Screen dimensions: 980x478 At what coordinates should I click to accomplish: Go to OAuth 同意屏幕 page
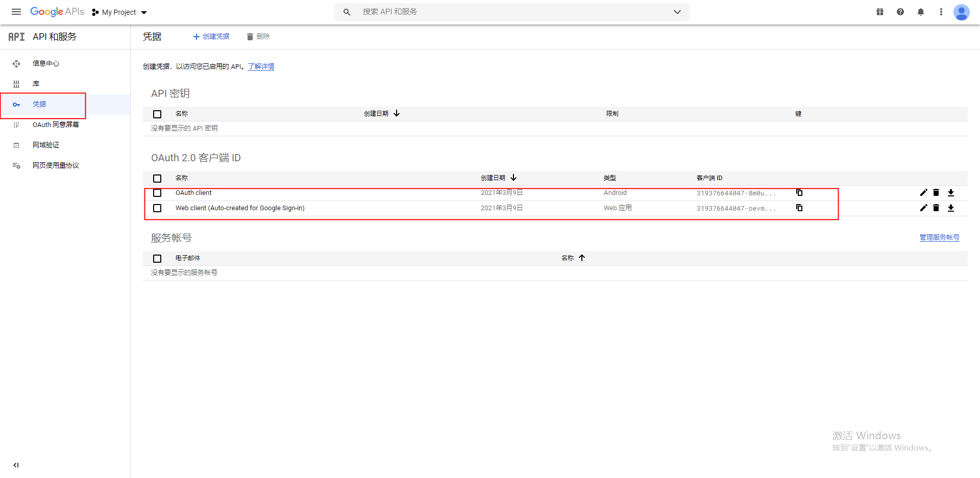[x=55, y=124]
